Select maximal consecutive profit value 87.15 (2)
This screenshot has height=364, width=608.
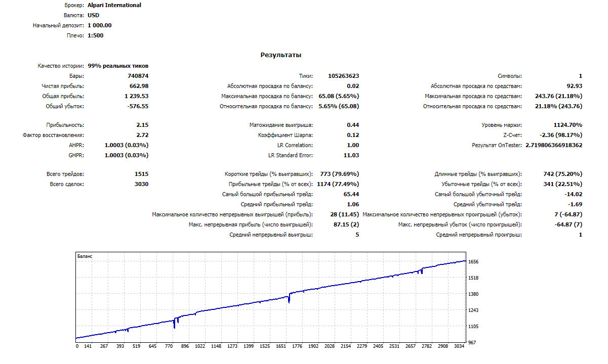[x=347, y=224]
